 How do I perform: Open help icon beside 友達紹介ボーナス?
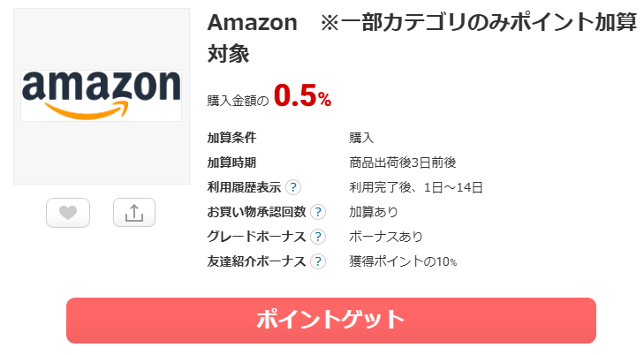click(318, 261)
